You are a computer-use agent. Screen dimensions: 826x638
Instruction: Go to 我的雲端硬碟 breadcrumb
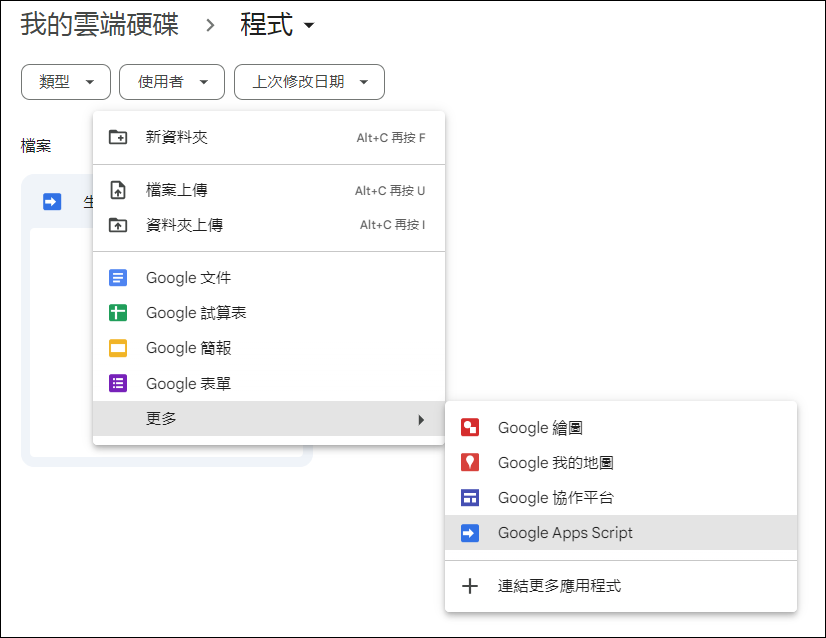point(100,25)
